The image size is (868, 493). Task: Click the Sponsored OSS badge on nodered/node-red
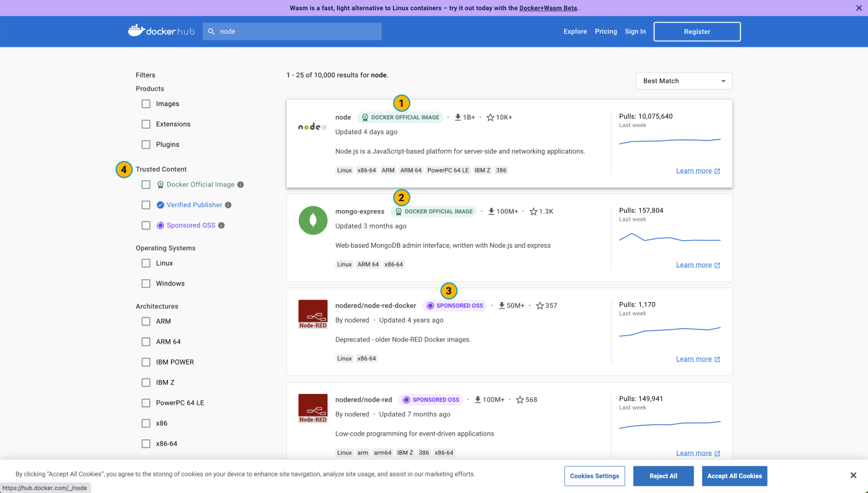431,400
